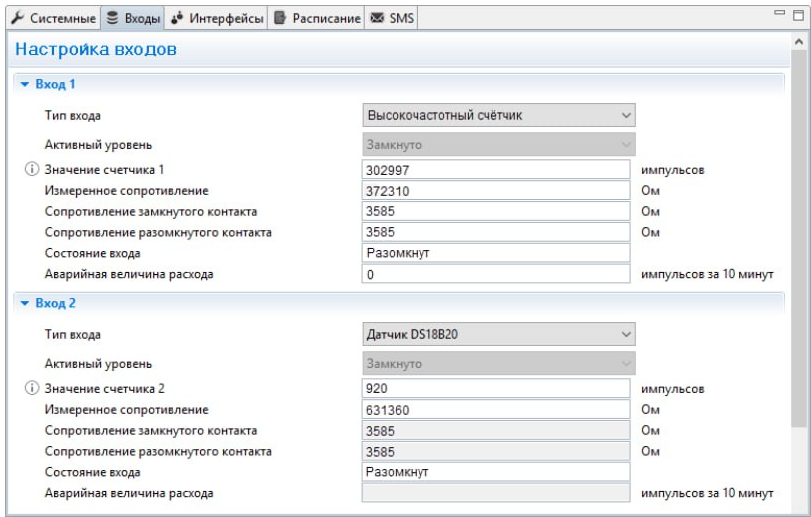This screenshot has height=517, width=811.
Task: Click Состояние входа field of Вход 2
Action: [x=495, y=472]
